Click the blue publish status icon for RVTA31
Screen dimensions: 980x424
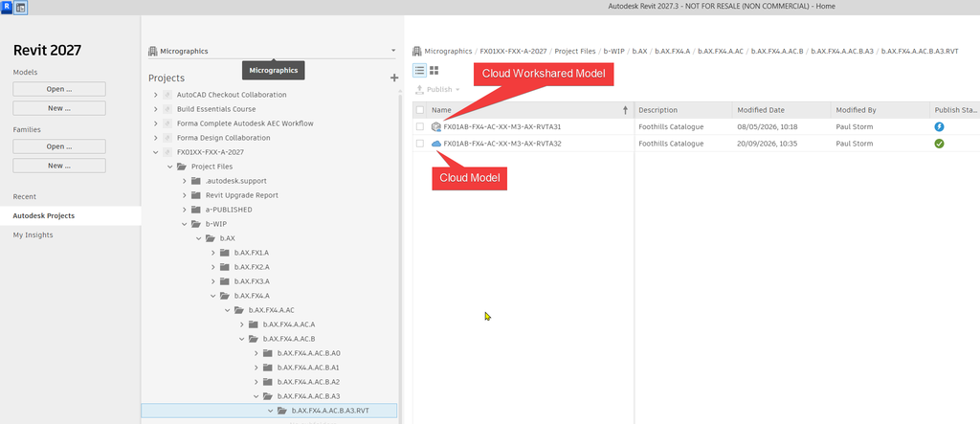939,127
